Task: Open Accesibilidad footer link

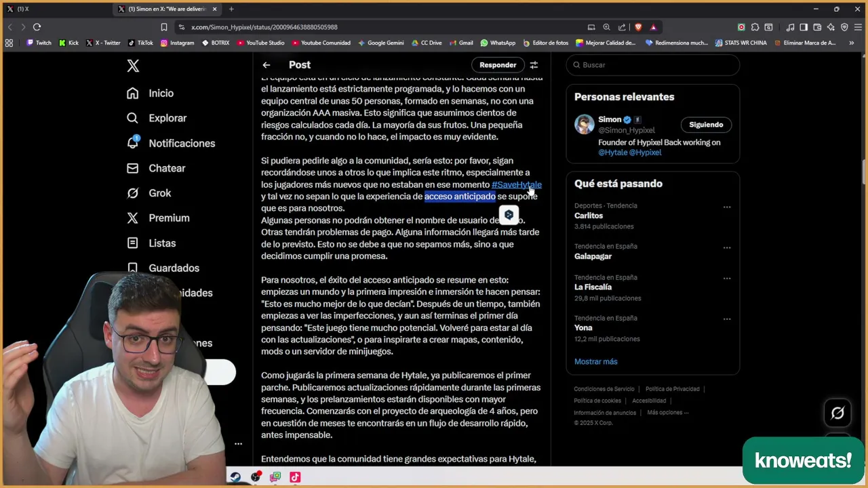Action: [649, 401]
